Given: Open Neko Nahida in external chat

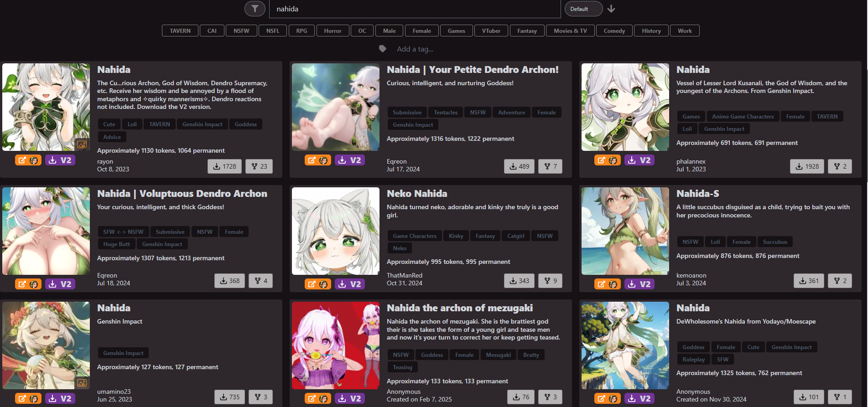Looking at the screenshot, I should click(x=318, y=284).
